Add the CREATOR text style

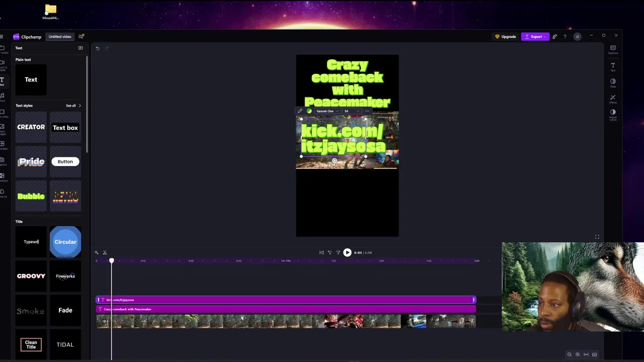pyautogui.click(x=31, y=127)
